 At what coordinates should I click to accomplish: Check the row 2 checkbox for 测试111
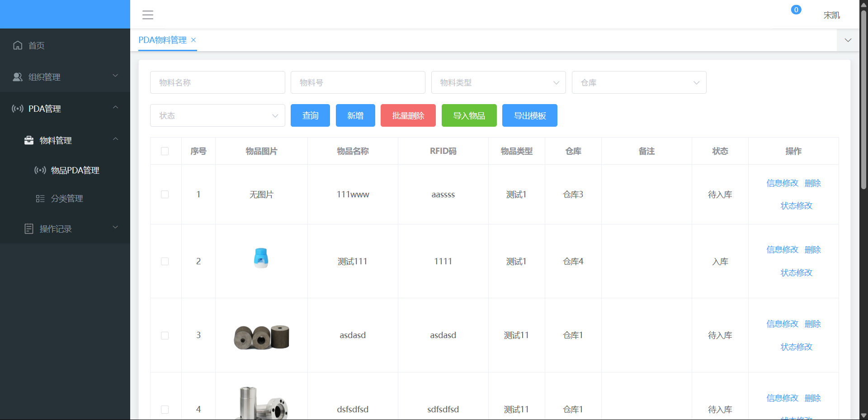165,262
